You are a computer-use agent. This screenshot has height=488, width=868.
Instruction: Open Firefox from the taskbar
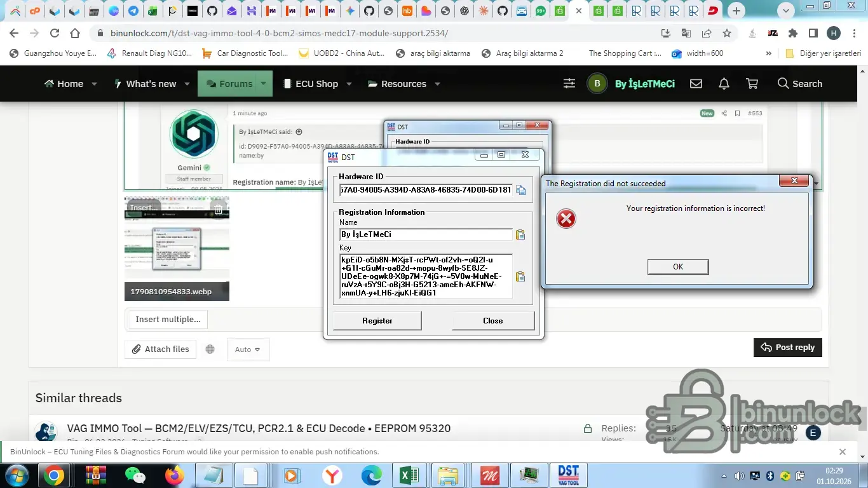173,475
